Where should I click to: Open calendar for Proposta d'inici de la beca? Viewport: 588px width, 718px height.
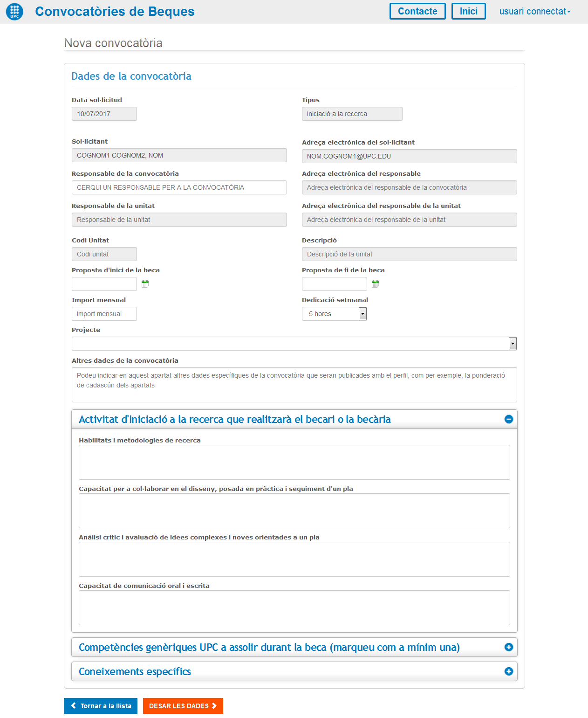(145, 284)
